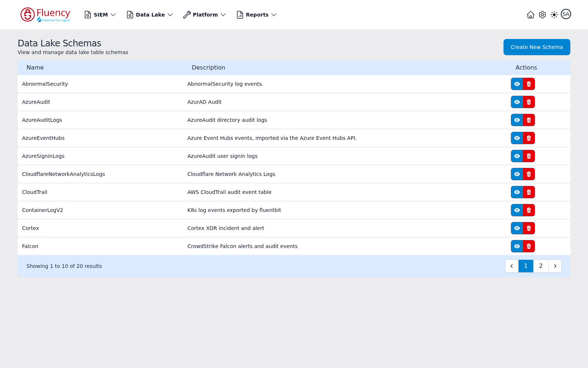The image size is (588, 368).
Task: Toggle light/dark theme sun icon
Action: (554, 15)
